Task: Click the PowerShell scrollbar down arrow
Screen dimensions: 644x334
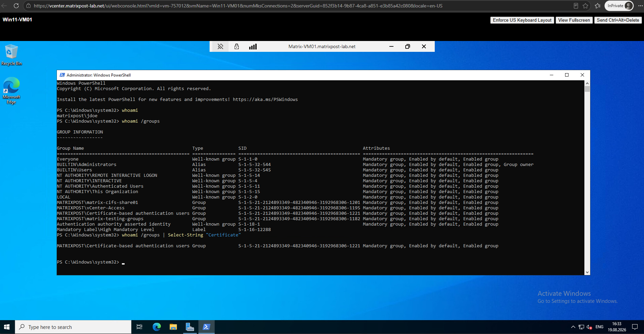Action: [x=587, y=272]
